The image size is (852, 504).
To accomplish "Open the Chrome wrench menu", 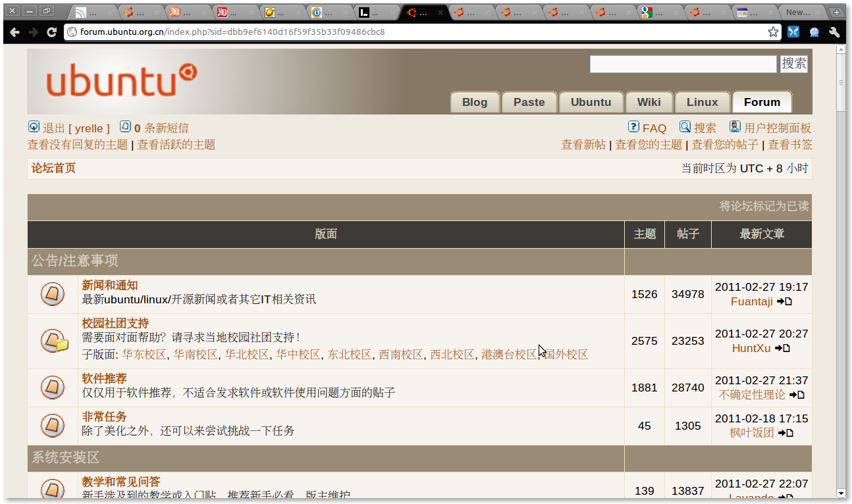I will coord(834,32).
